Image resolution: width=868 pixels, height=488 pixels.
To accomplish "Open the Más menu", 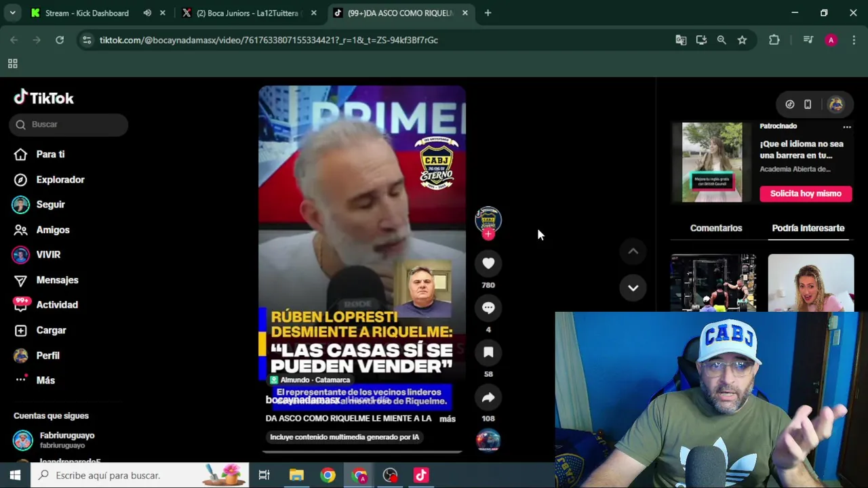I will coord(45,380).
